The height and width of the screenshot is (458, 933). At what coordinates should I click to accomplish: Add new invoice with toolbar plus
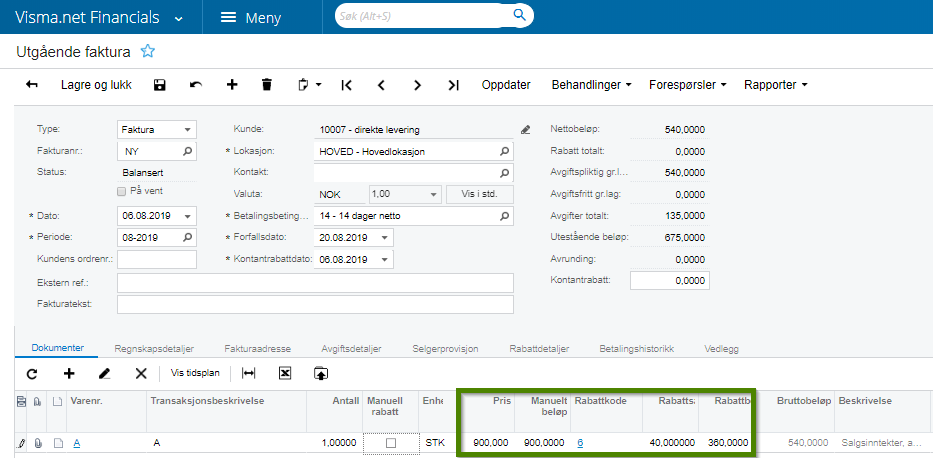point(232,84)
